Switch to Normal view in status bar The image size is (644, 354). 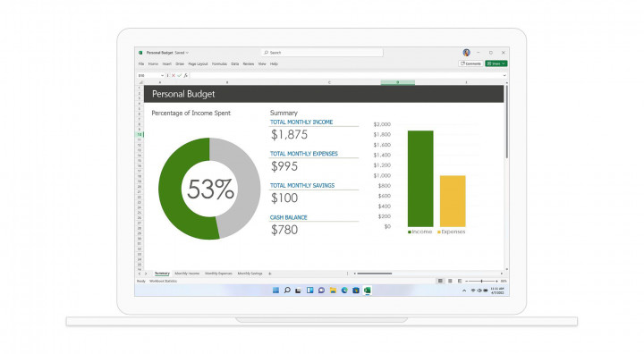[x=440, y=281]
